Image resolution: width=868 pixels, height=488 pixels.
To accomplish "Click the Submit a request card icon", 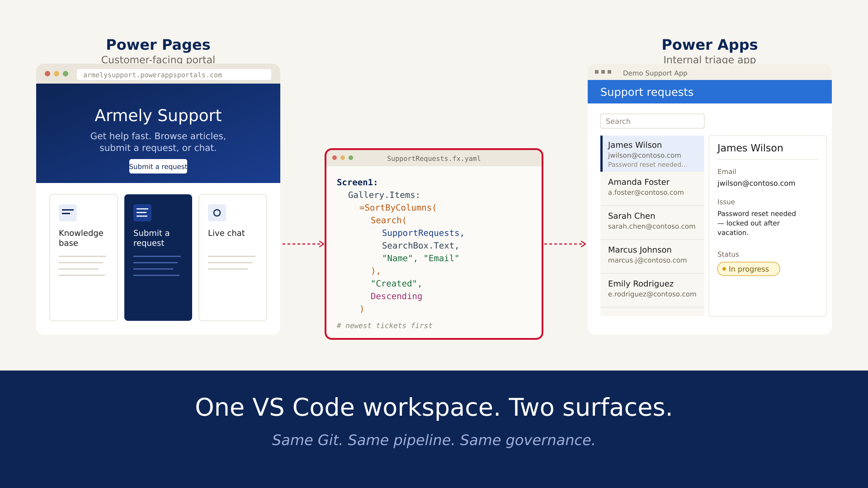I will click(x=142, y=213).
